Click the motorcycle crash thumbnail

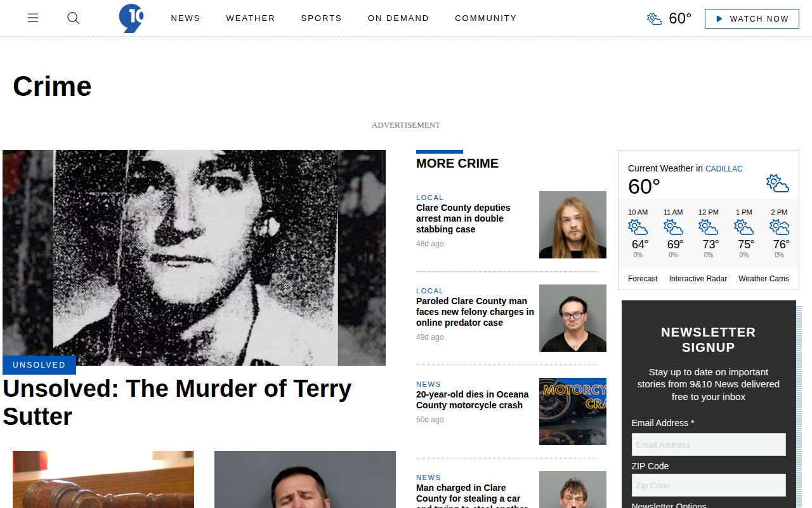(x=573, y=411)
